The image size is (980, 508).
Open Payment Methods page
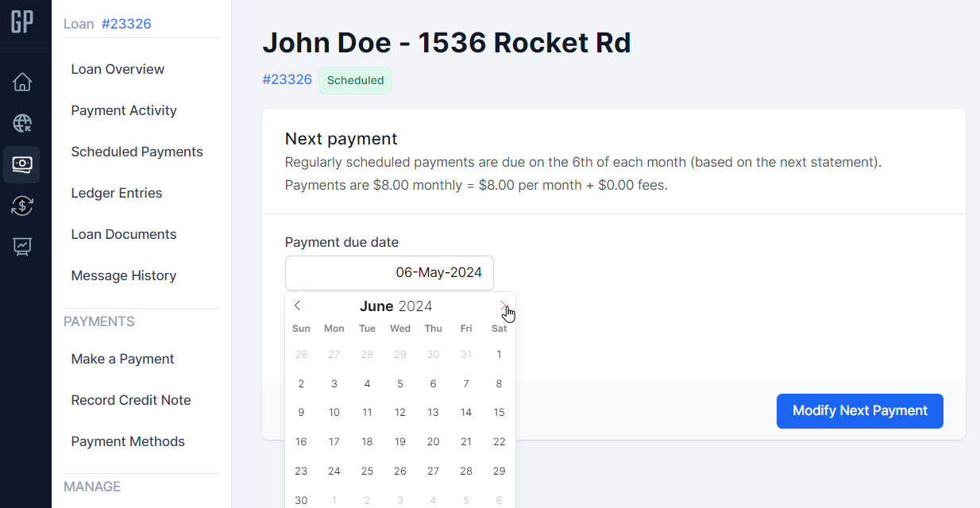pos(128,441)
